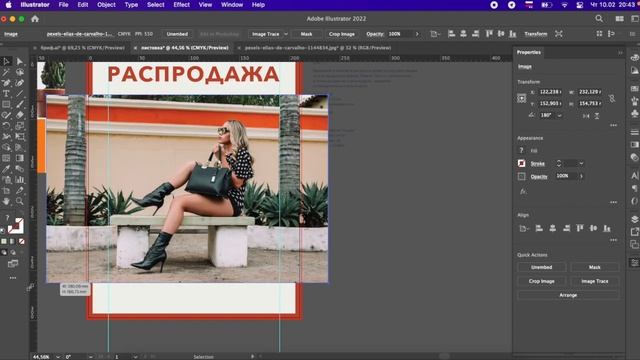Choose the Artboard tool
Screen dimensions: 640x360
pyautogui.click(x=7, y=190)
